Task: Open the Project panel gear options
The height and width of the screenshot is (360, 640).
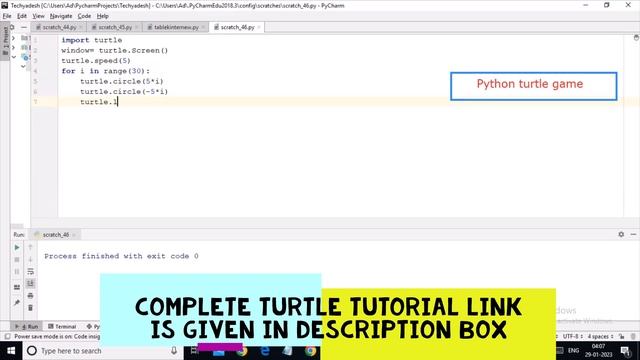Action: pos(12,27)
